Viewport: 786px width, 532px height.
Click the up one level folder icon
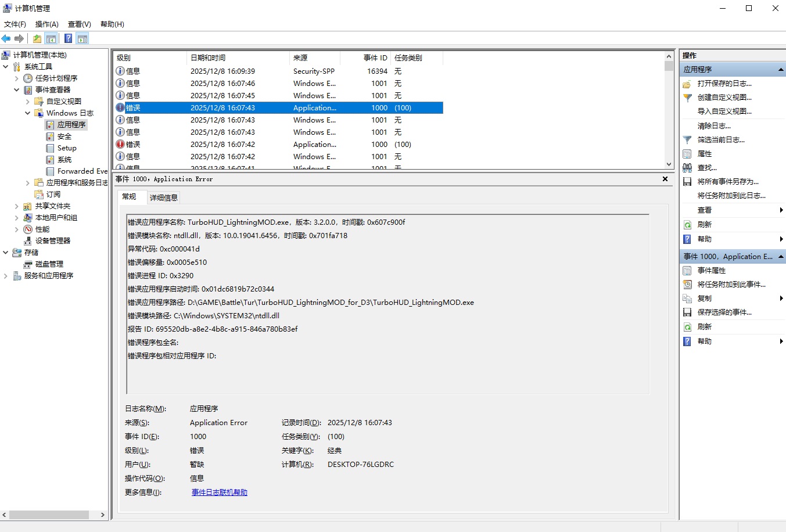(37, 39)
